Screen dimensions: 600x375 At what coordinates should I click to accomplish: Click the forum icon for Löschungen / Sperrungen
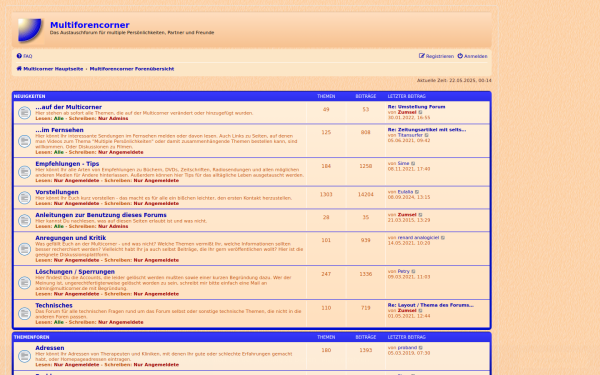[x=24, y=283]
